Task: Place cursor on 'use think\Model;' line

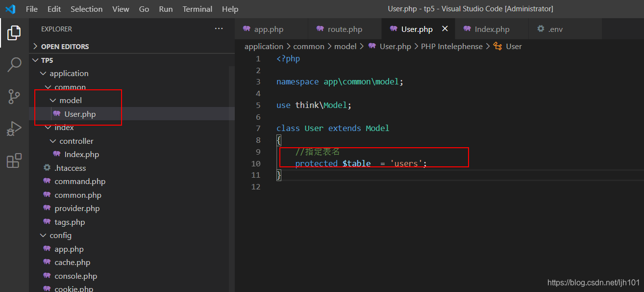Action: pyautogui.click(x=314, y=105)
